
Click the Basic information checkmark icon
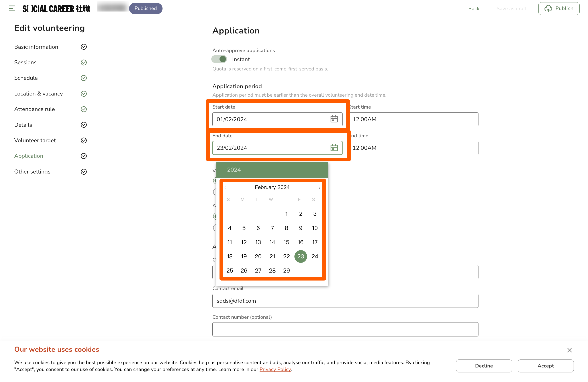coord(84,47)
